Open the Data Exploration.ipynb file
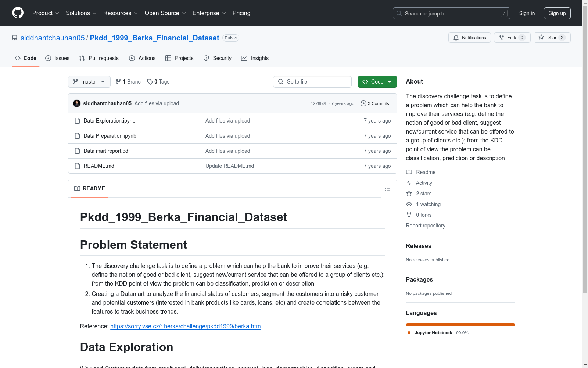This screenshot has width=588, height=368. pos(110,121)
